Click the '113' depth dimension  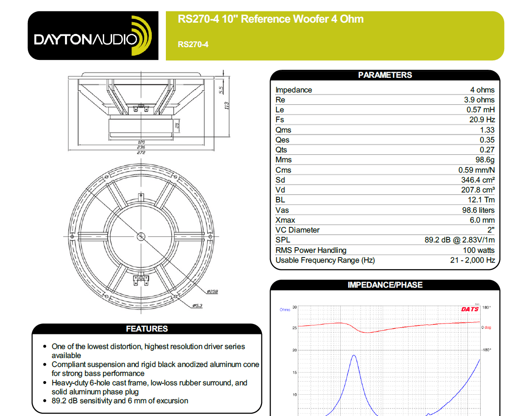coord(226,106)
